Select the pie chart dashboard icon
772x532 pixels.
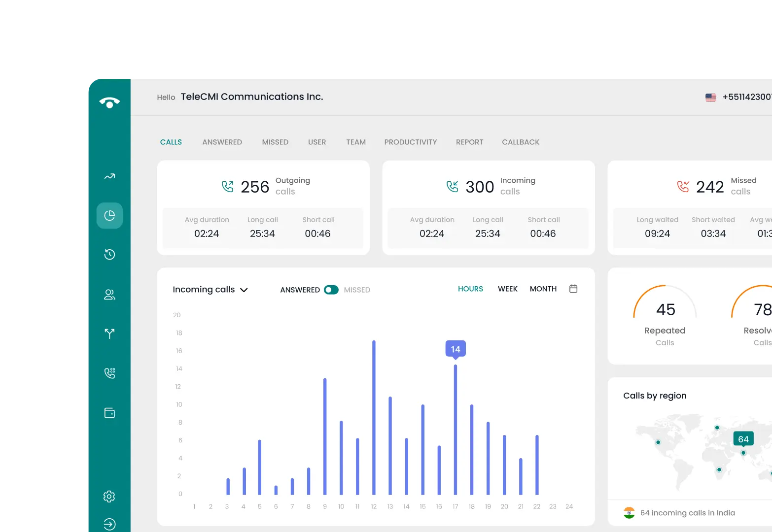[x=109, y=215]
